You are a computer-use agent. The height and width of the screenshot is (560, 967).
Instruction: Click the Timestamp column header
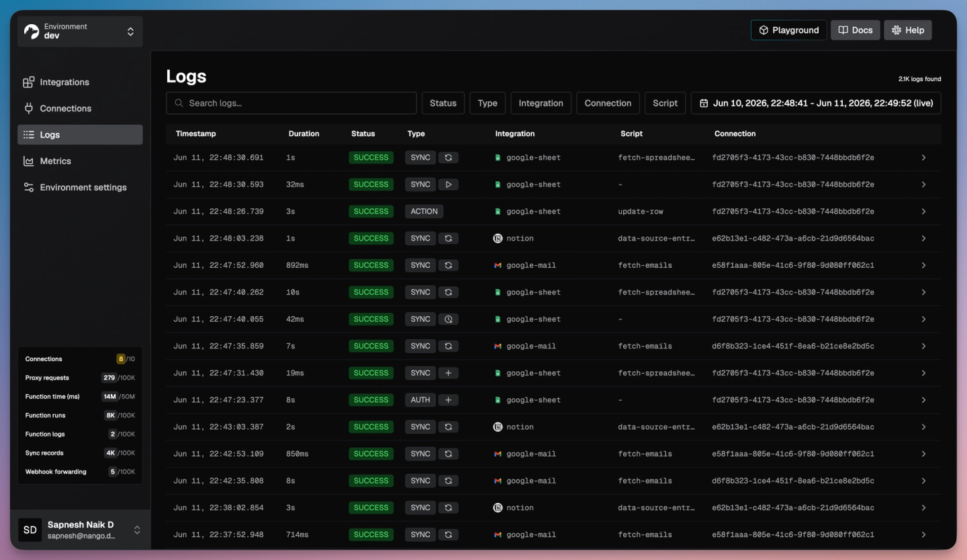tap(196, 134)
